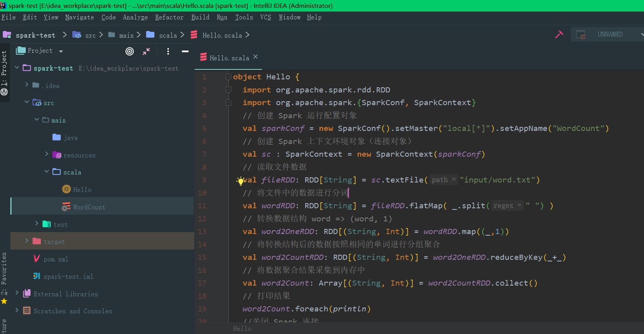644x334 pixels.
Task: Open the Build menu
Action: [200, 17]
